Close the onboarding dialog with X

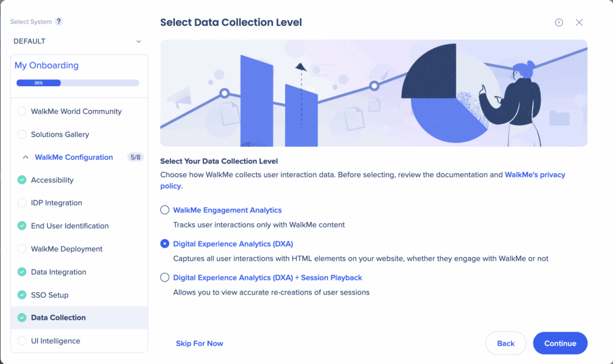point(579,22)
